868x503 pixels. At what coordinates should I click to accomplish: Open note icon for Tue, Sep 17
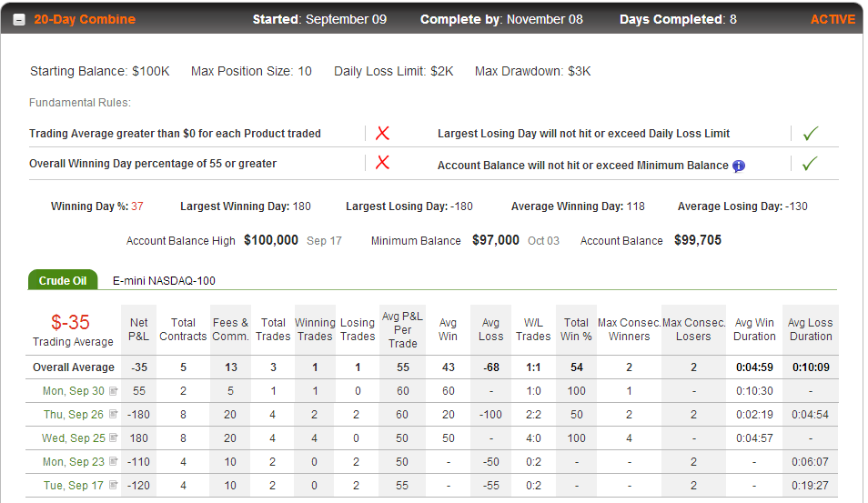(x=114, y=486)
